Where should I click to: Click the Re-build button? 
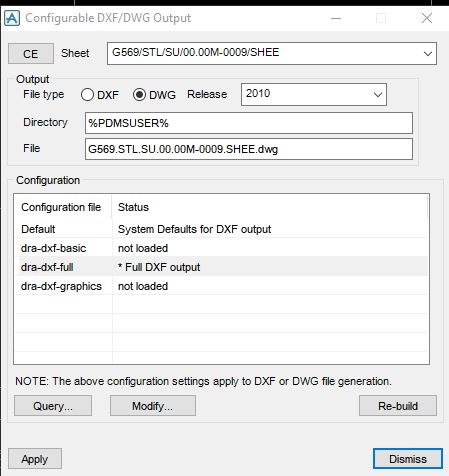(398, 406)
